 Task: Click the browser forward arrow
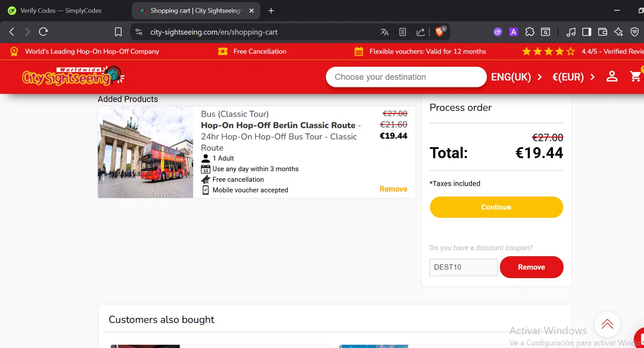27,32
